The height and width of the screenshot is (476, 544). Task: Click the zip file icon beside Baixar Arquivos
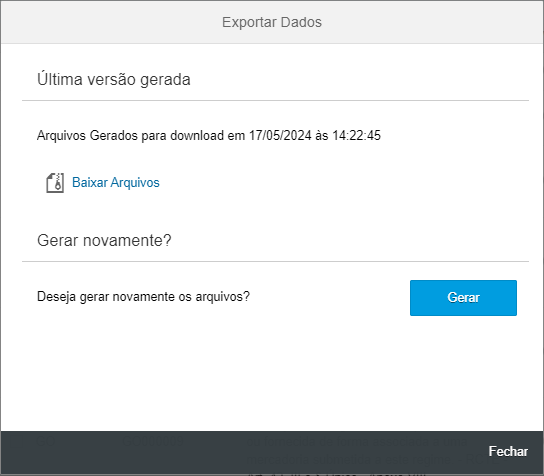pos(55,183)
